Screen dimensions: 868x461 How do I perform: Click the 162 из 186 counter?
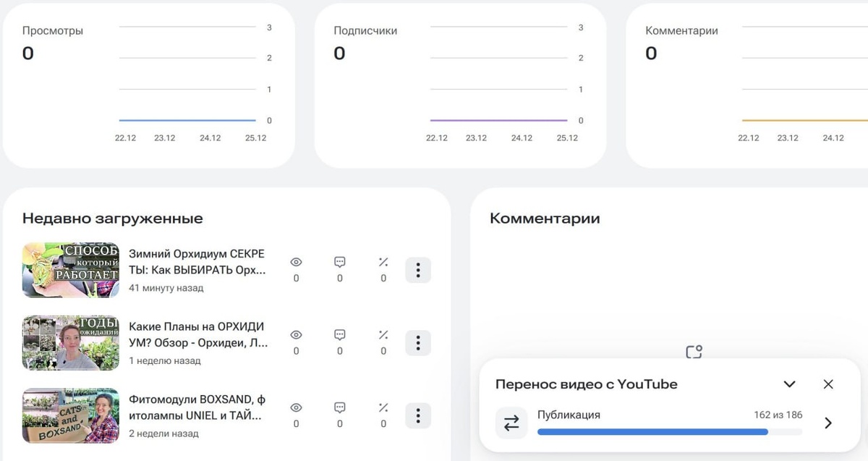[x=778, y=415]
